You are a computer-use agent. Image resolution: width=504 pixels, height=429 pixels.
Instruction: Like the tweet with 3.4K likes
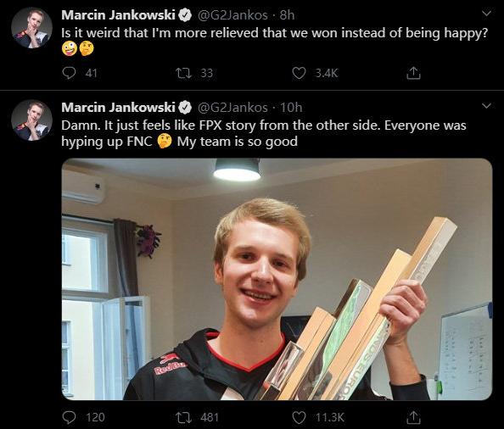click(299, 73)
